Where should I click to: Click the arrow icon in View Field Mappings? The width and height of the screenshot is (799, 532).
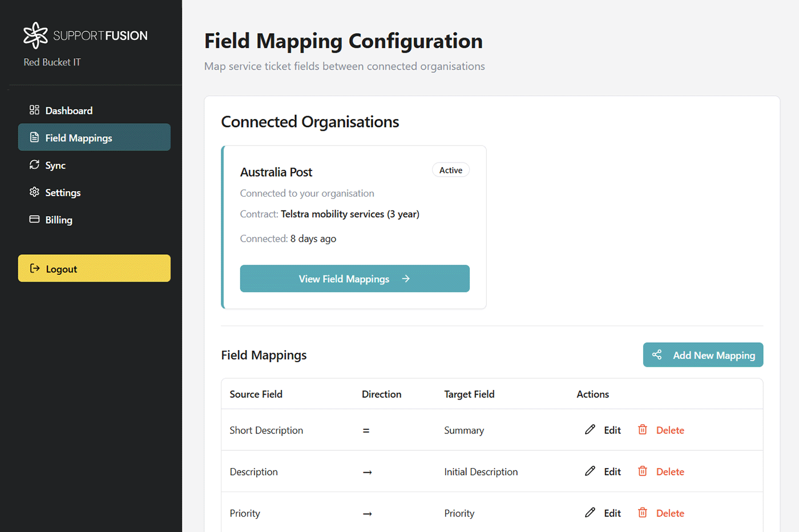click(406, 279)
